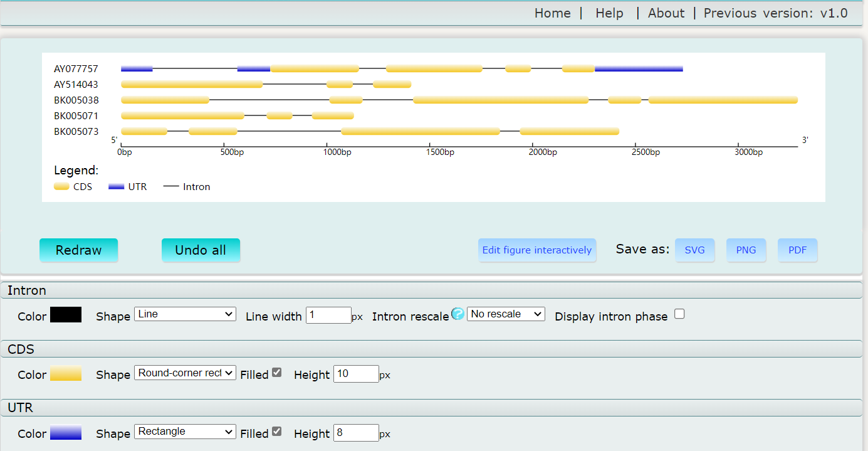Viewport: 868px width, 451px height.
Task: Save the figure as PNG
Action: click(746, 250)
